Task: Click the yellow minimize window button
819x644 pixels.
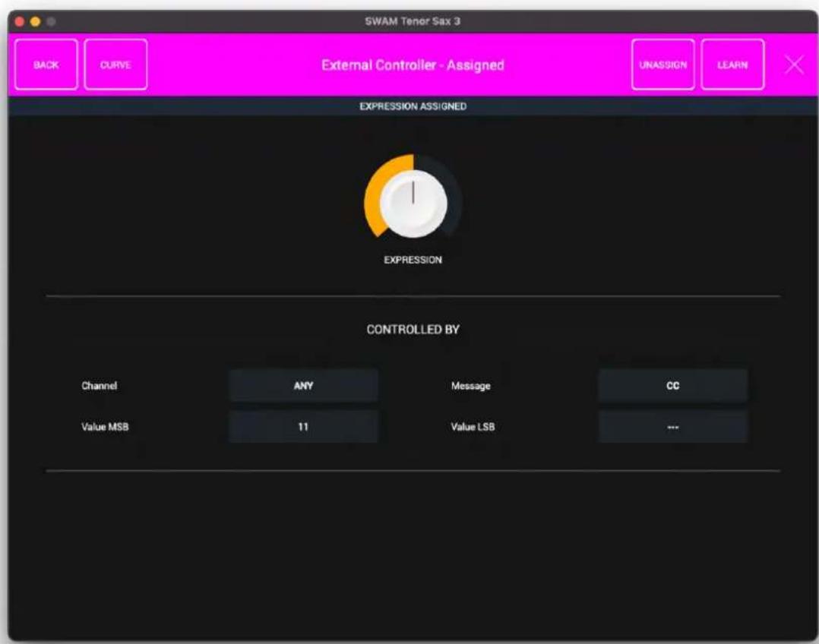Action: click(36, 21)
